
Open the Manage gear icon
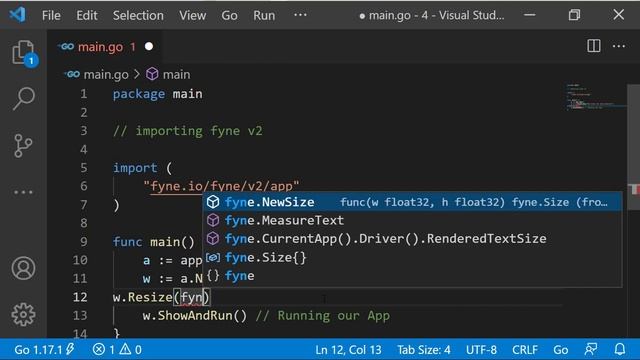click(x=23, y=314)
